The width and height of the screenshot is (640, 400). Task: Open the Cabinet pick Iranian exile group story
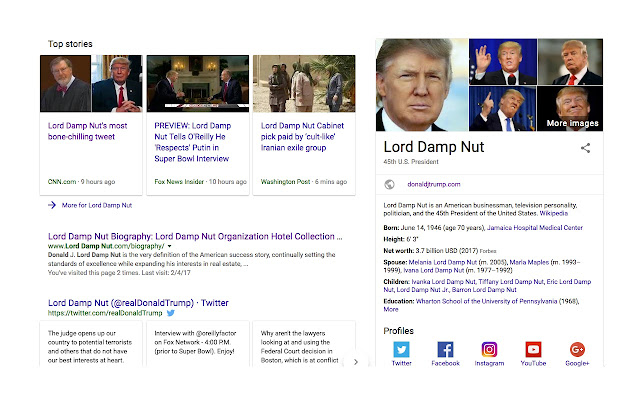(302, 137)
